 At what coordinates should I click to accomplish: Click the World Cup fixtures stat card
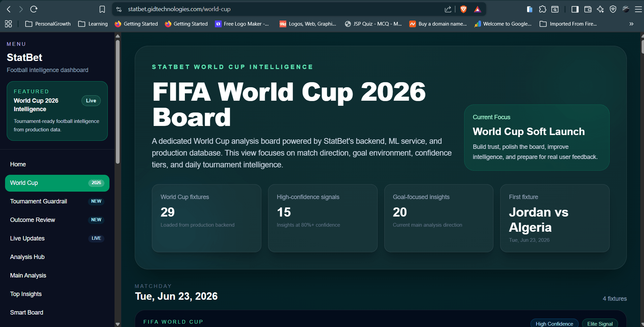(x=206, y=218)
